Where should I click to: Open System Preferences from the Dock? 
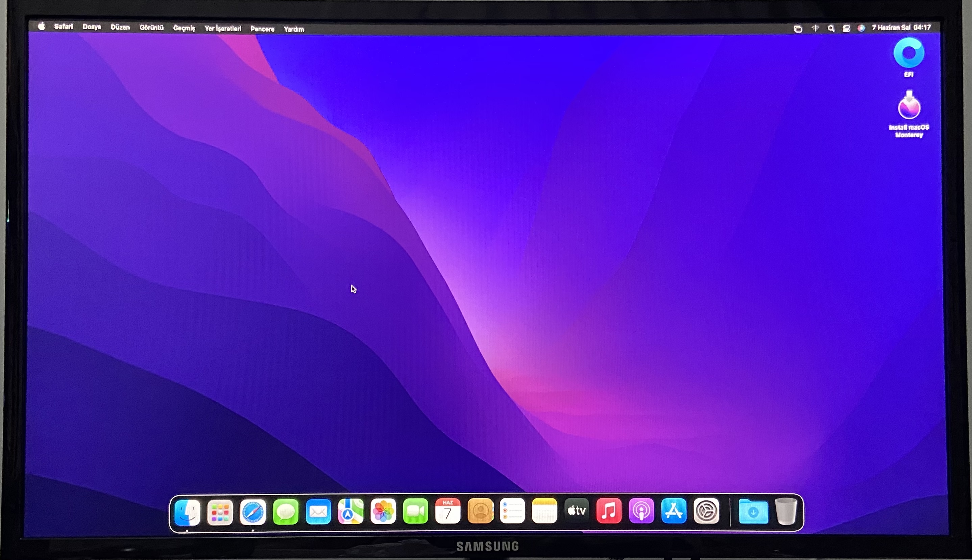click(706, 511)
